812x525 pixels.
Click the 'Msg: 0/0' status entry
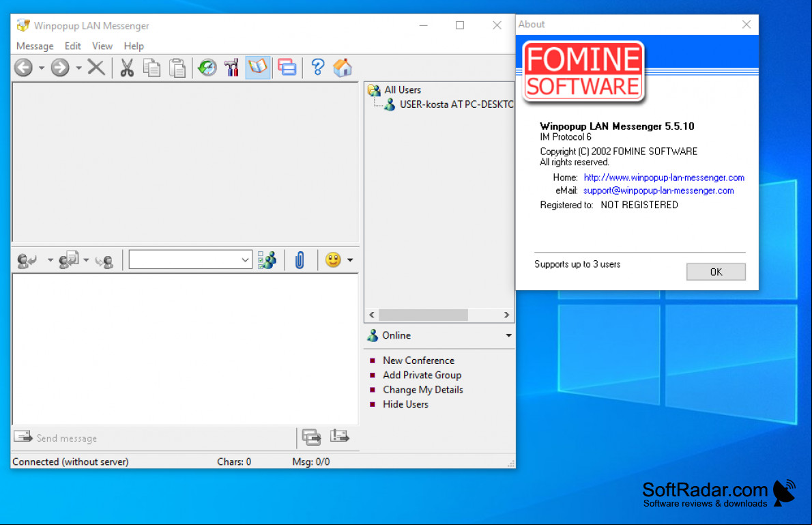tap(310, 462)
